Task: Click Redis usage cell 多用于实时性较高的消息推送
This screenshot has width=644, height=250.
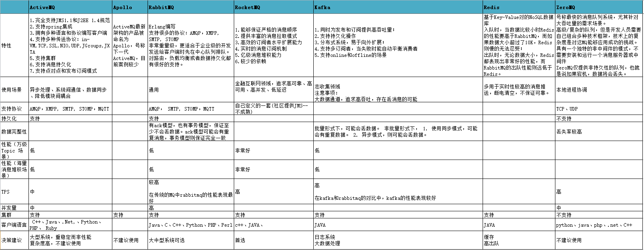Action: [519, 90]
